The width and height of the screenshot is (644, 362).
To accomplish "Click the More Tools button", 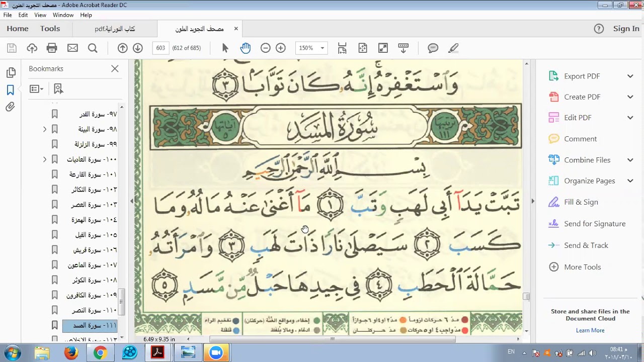I will click(582, 267).
